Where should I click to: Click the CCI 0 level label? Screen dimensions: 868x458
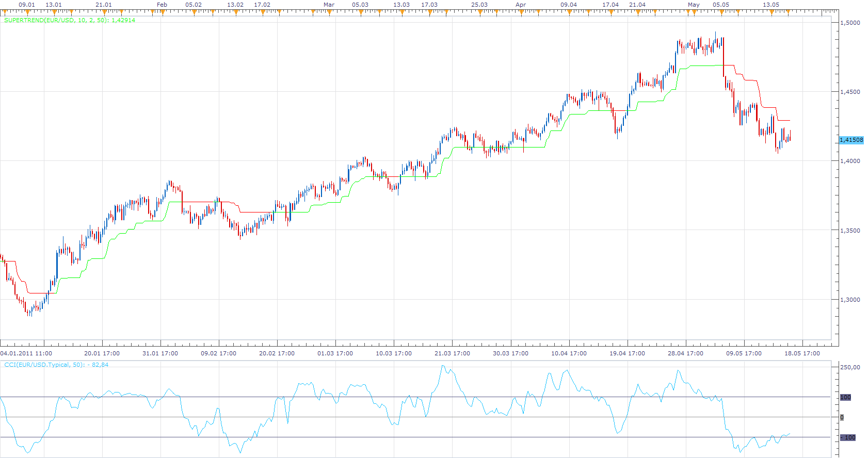(x=842, y=417)
